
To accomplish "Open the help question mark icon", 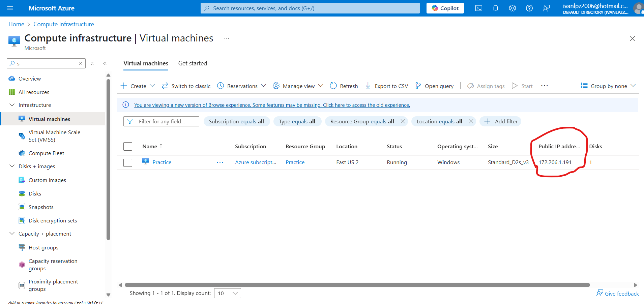I will point(529,8).
